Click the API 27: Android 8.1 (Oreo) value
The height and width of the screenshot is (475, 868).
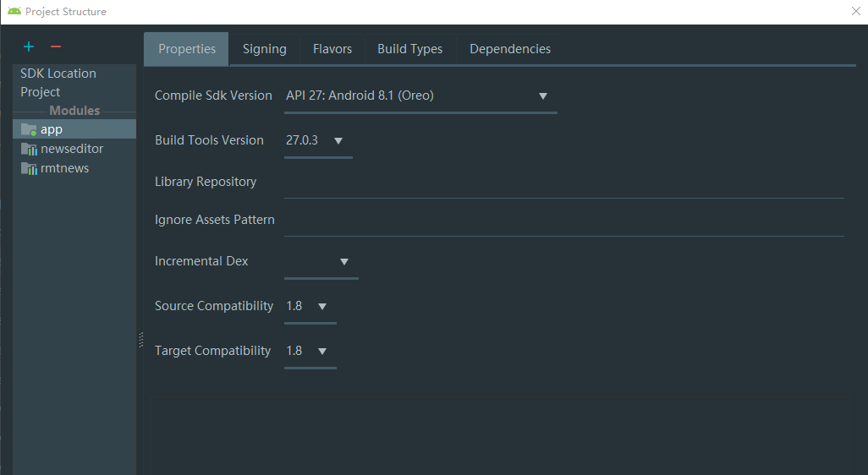pos(360,96)
